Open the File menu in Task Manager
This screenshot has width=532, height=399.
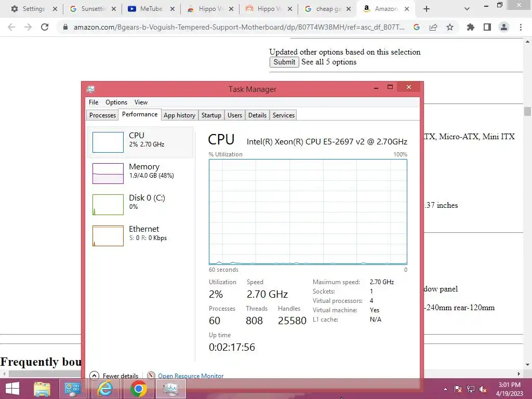pos(94,102)
